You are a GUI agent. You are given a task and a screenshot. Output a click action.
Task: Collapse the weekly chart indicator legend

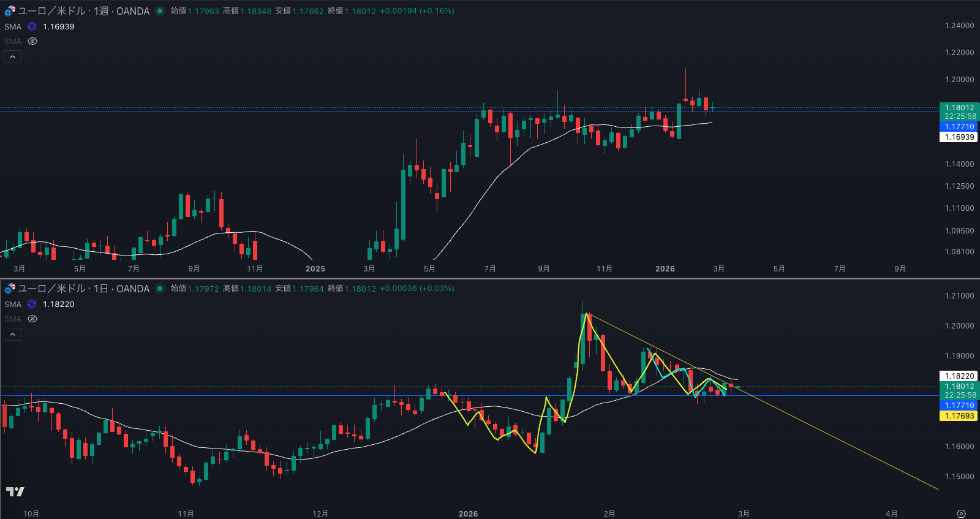point(13,57)
